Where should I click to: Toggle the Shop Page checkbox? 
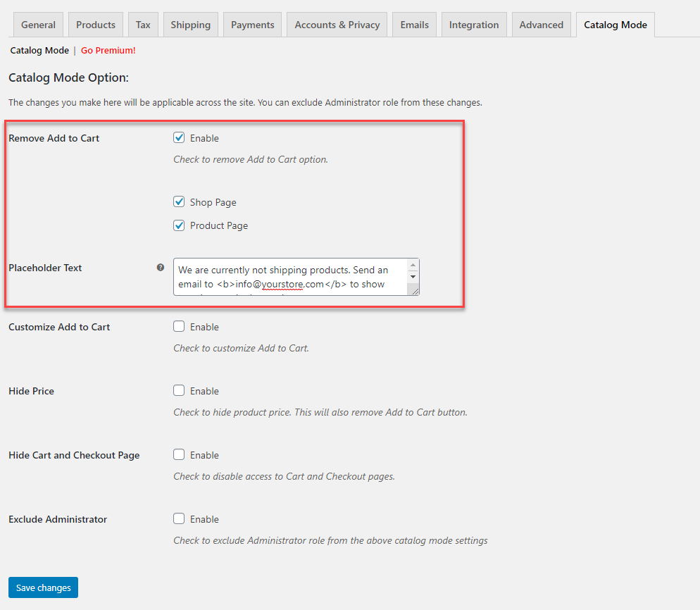click(179, 202)
